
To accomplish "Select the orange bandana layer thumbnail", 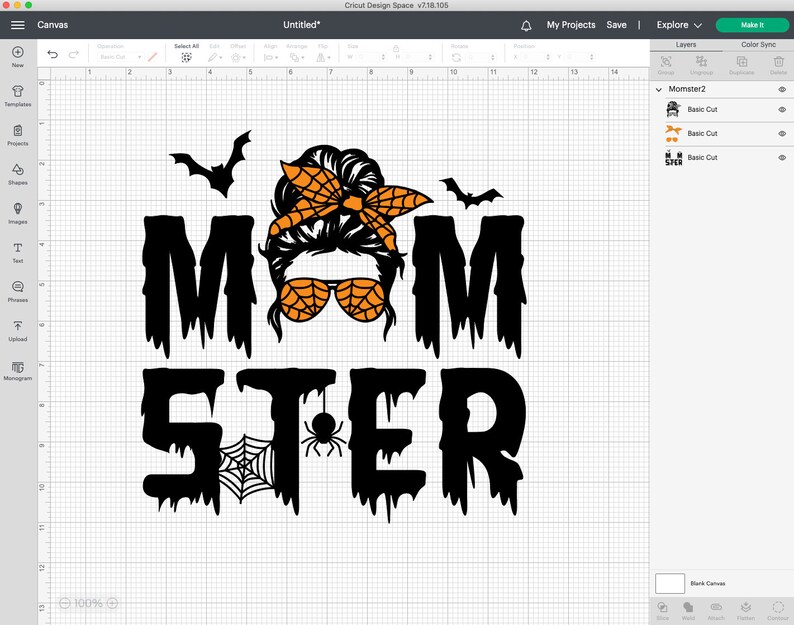I will (x=673, y=134).
